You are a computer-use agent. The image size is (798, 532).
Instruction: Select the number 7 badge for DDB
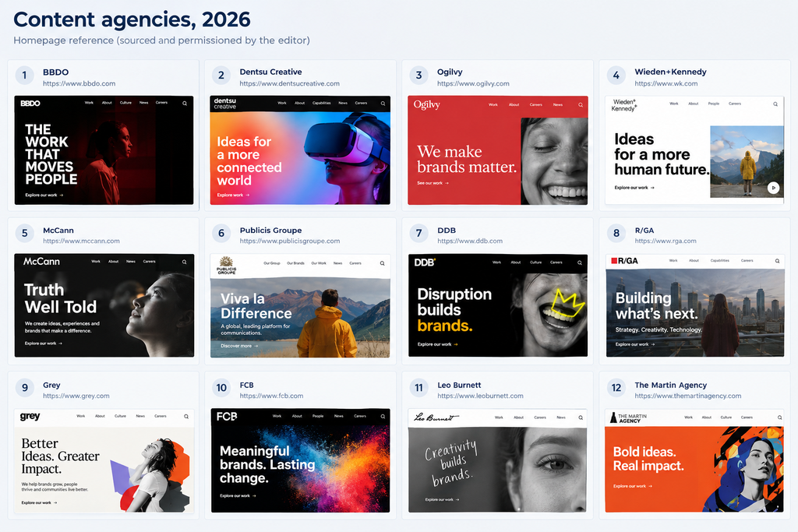[418, 233]
